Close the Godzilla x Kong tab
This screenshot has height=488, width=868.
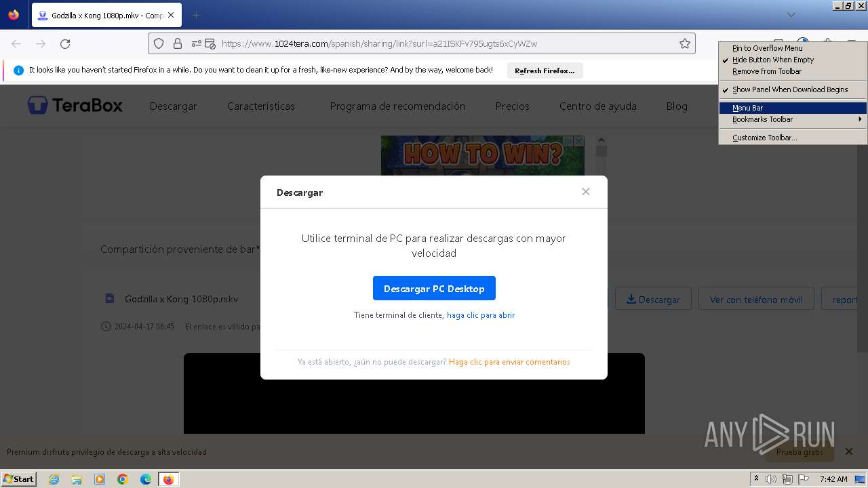point(170,15)
